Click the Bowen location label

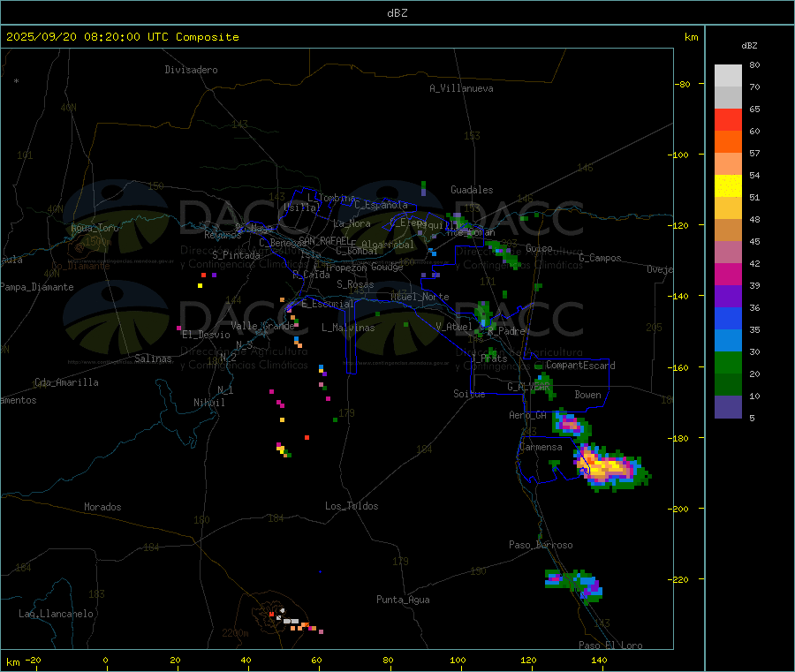point(587,394)
